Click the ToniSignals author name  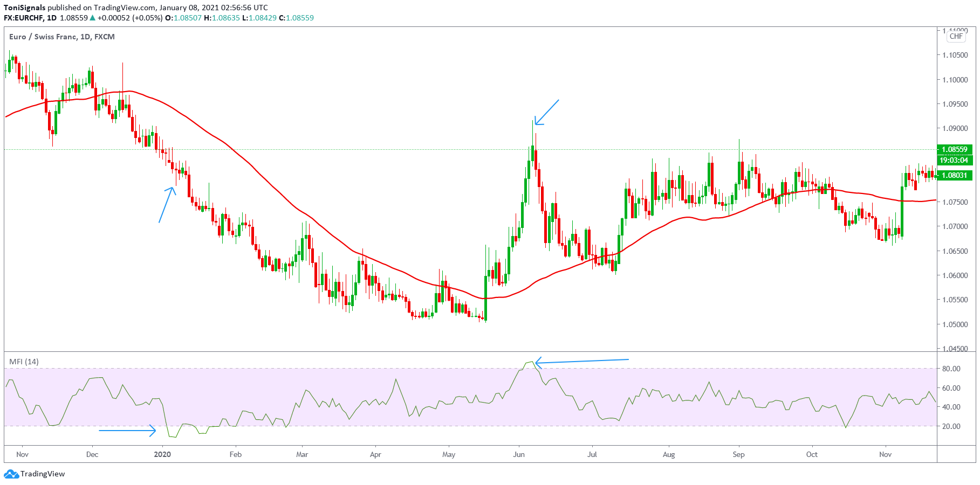(25, 8)
